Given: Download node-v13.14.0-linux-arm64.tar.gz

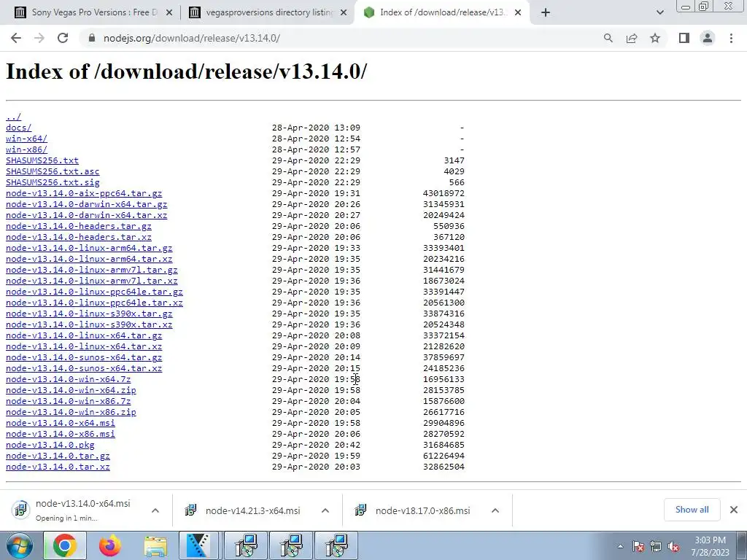Looking at the screenshot, I should point(89,248).
